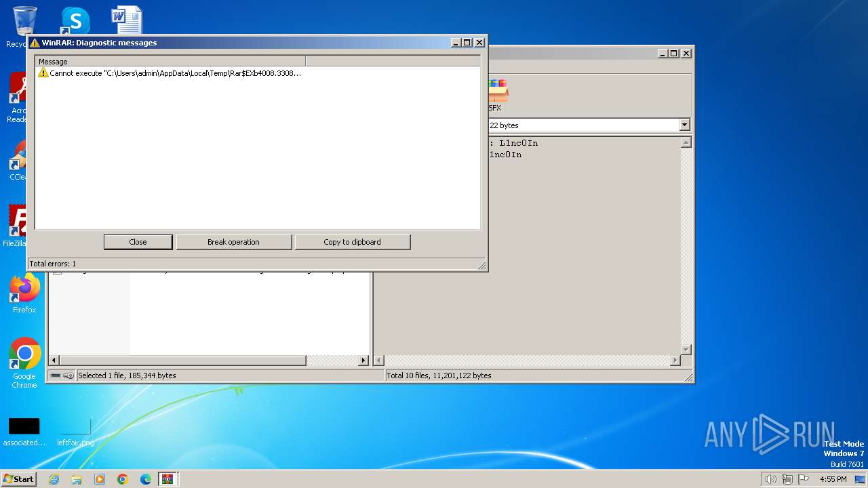Open the Start menu
Screen dimensions: 868x488
click(x=18, y=479)
